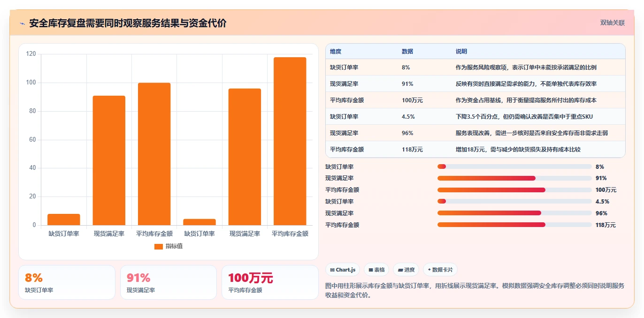The image size is (644, 318).
Task: Click the 91% progress bar
Action: [x=514, y=178]
